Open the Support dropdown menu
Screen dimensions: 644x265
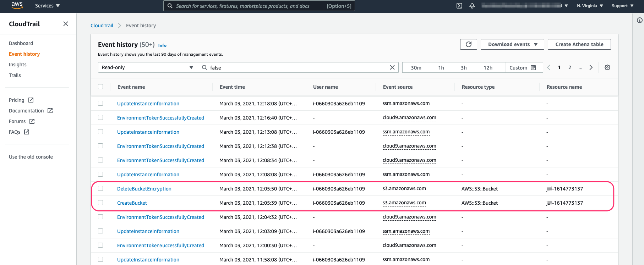tap(623, 6)
